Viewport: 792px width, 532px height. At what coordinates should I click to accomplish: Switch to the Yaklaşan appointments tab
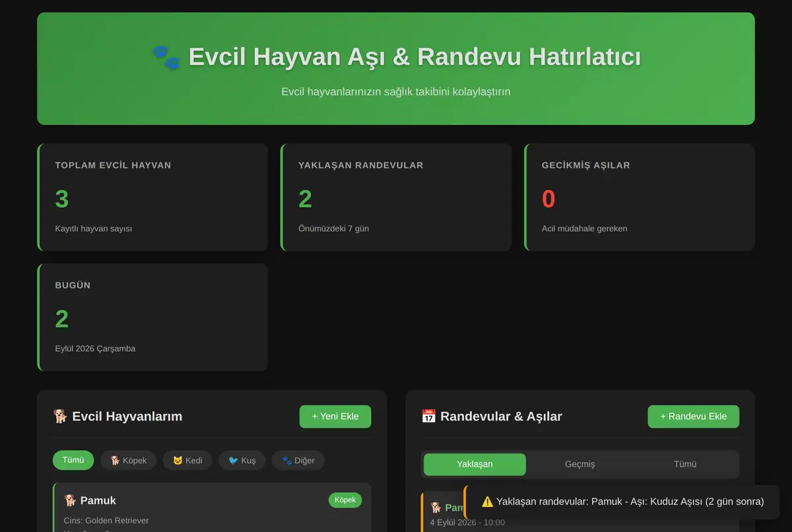coord(475,464)
